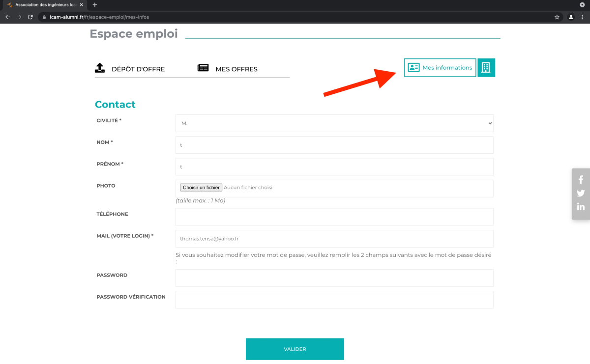Select the Mail login field
The width and height of the screenshot is (590, 364).
(334, 239)
